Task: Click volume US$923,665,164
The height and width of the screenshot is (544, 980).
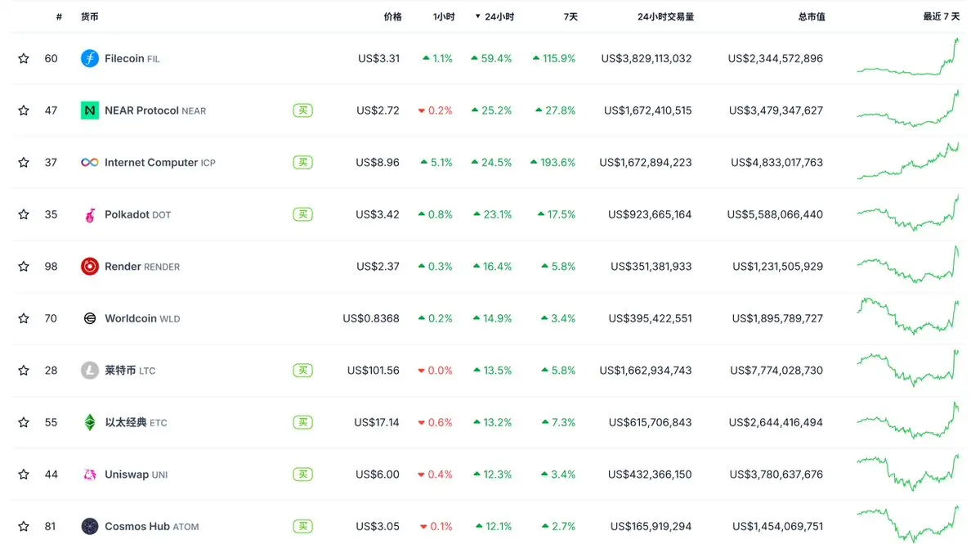Action: [649, 214]
